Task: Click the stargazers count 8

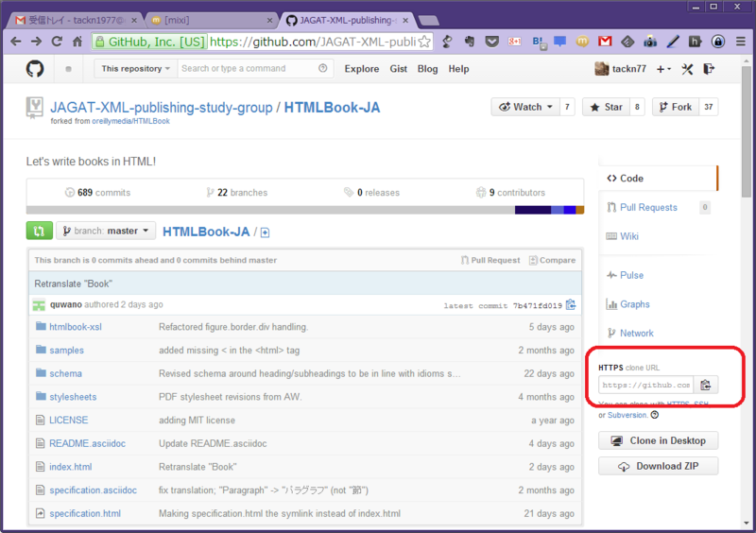Action: click(637, 107)
